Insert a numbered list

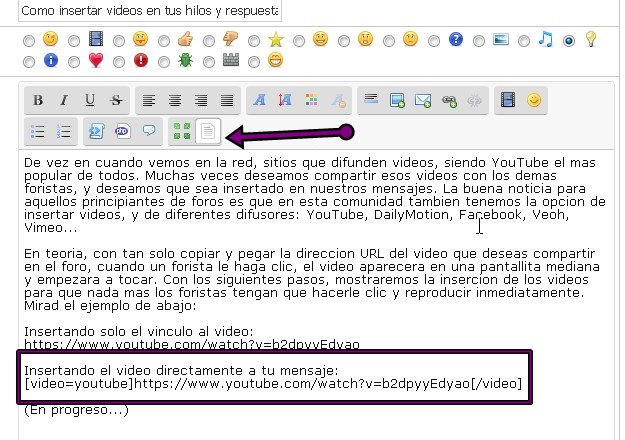(64, 131)
